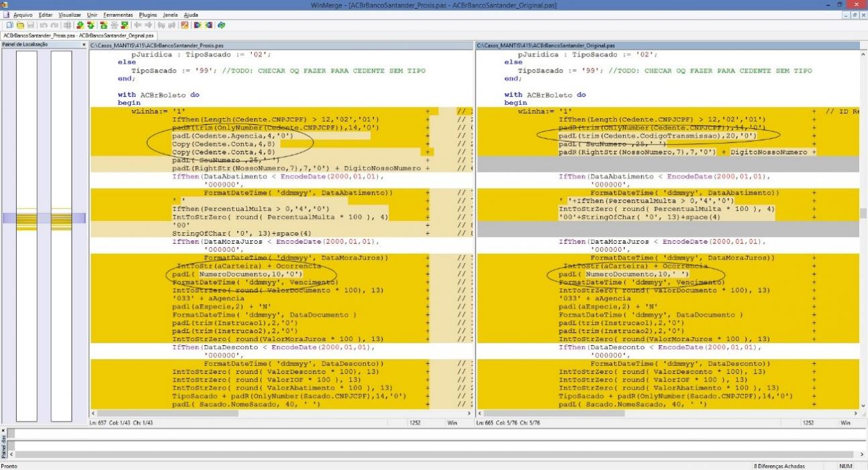Screen dimensions: 868x470
Task: Click the Copy All to Left icon
Action: (x=208, y=25)
